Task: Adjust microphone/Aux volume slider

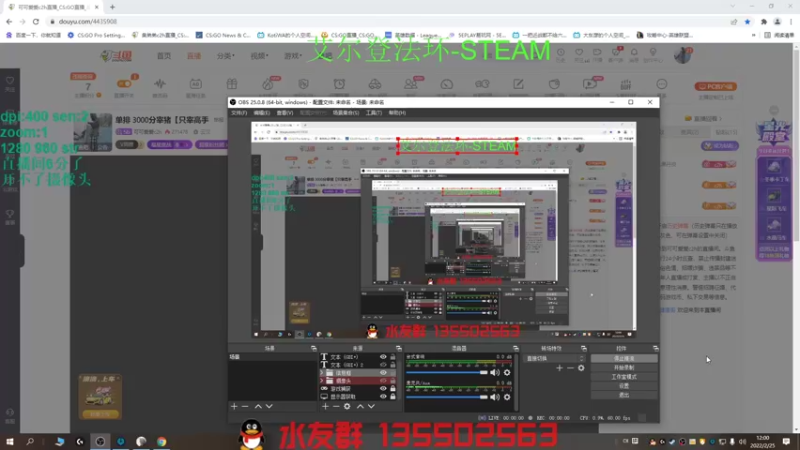Action: (447, 397)
